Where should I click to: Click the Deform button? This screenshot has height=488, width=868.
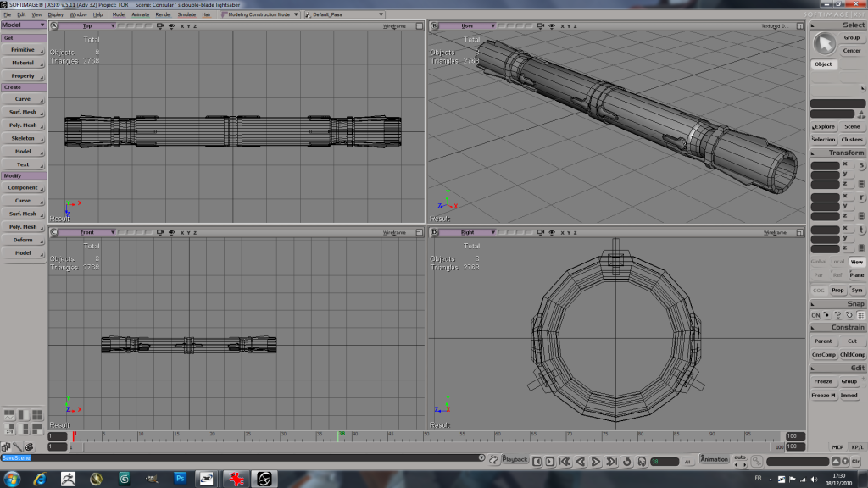[x=23, y=240]
